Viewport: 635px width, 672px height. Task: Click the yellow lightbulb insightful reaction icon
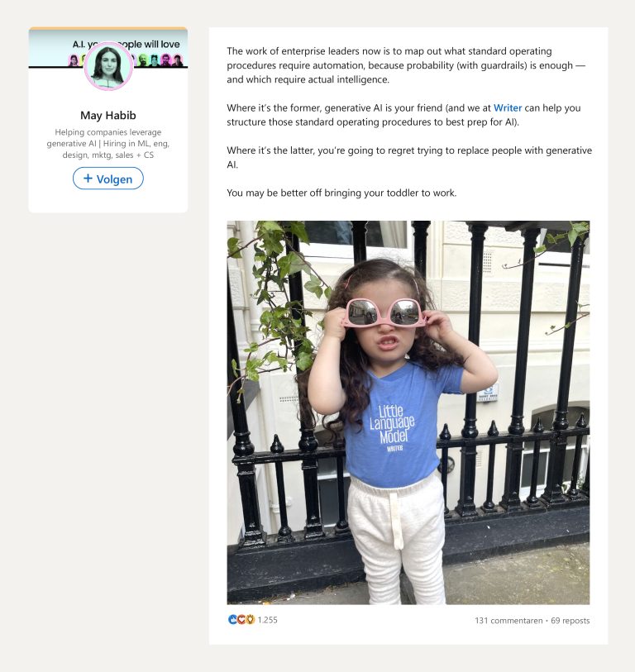coord(250,619)
